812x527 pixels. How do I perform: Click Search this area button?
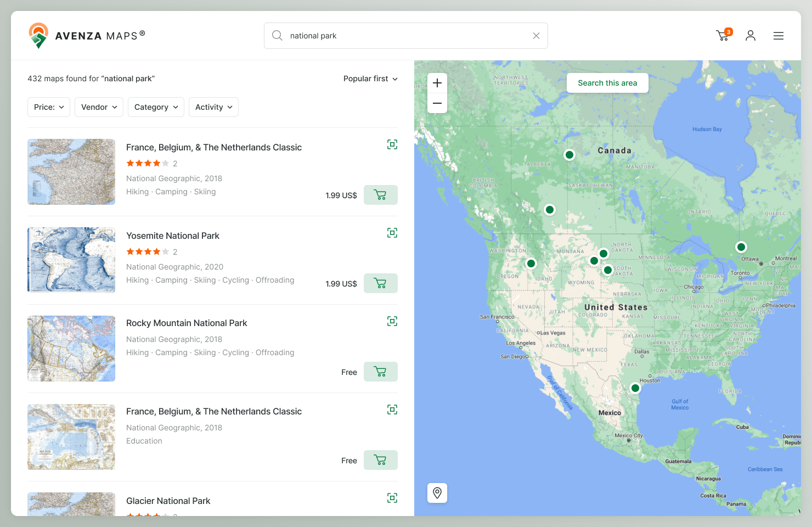coord(607,83)
